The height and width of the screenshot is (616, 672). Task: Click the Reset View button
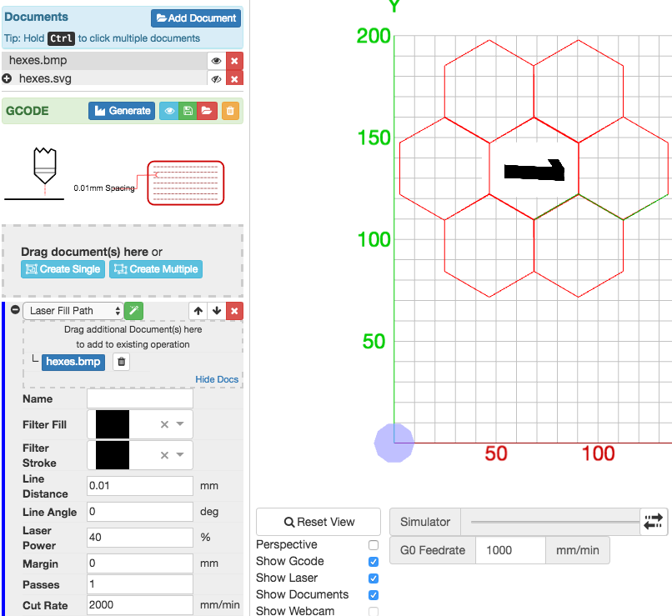point(318,522)
